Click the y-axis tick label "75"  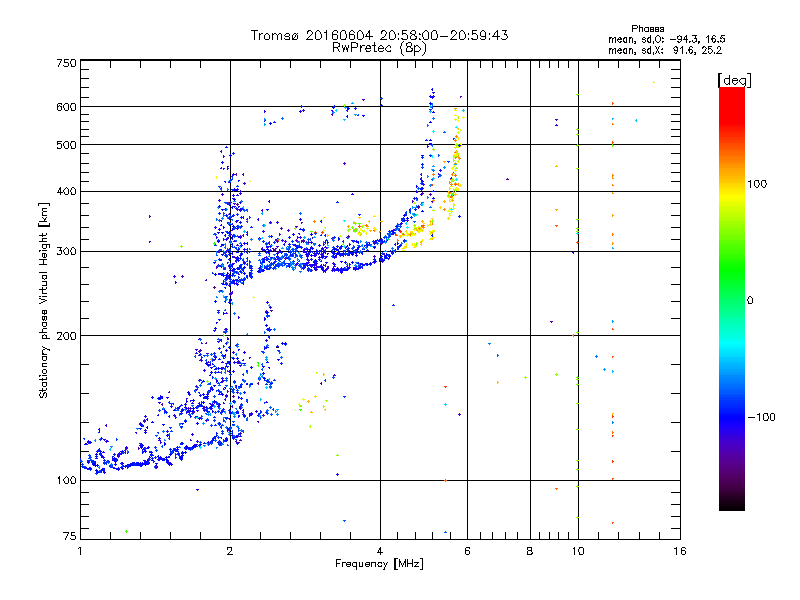pos(70,536)
